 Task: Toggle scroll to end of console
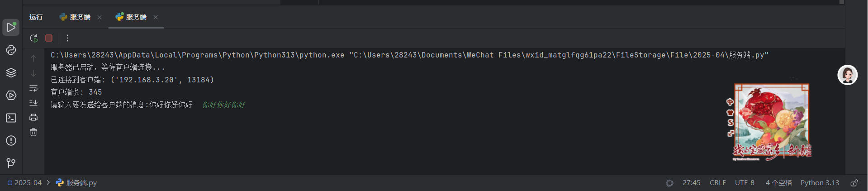[x=33, y=103]
